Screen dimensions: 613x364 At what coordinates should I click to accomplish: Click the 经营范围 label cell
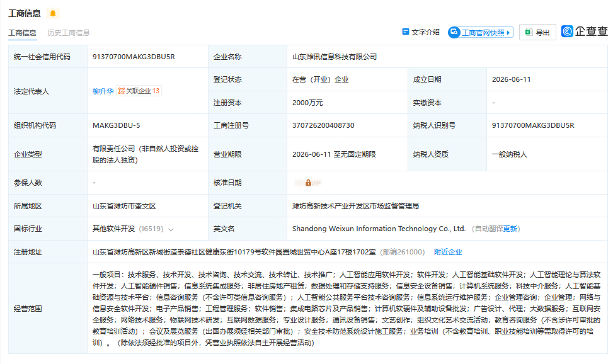click(48, 309)
